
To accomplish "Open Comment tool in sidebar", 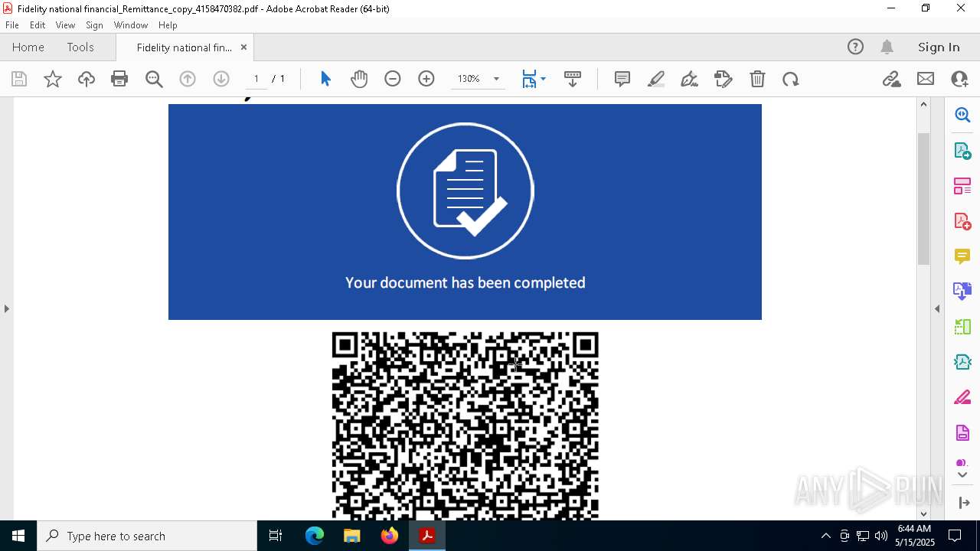I will [x=962, y=256].
